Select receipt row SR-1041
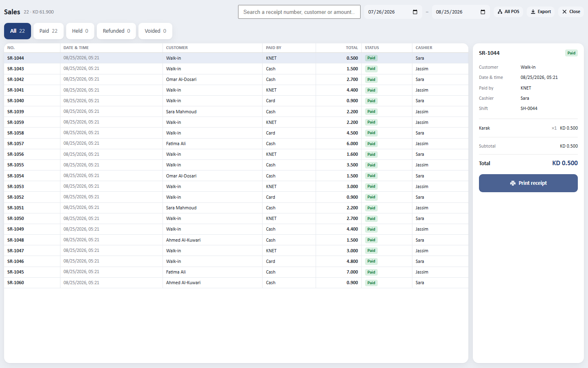This screenshot has width=588, height=368. (236, 90)
